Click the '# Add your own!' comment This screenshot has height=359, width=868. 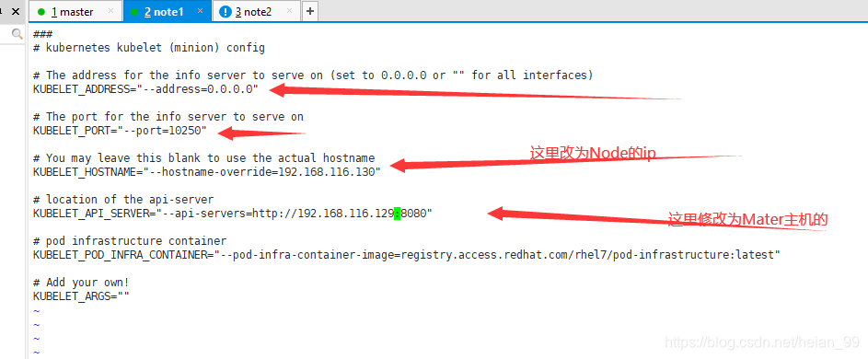[81, 283]
